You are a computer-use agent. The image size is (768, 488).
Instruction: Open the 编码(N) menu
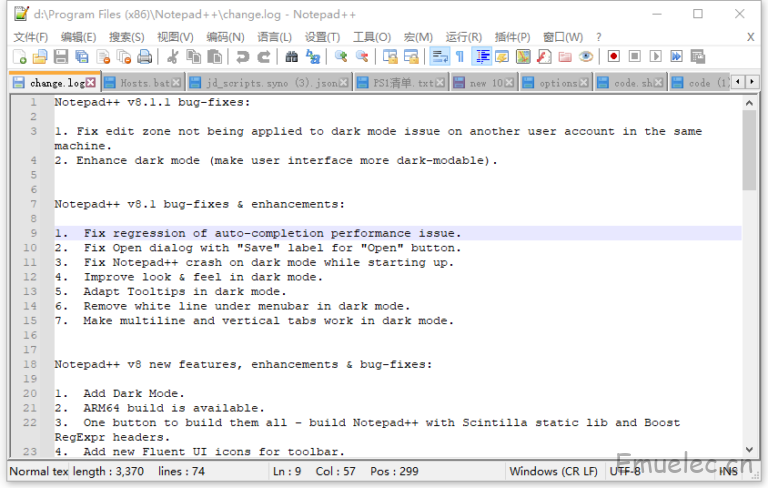(225, 37)
